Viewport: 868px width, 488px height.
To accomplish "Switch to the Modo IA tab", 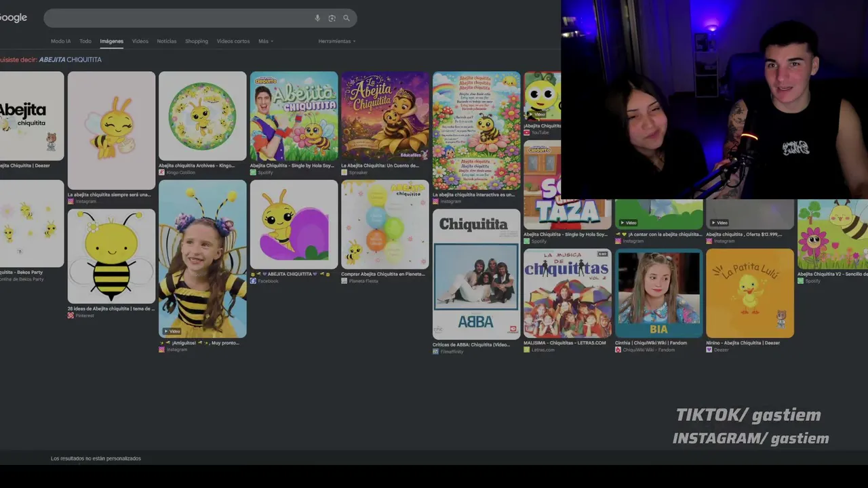I will point(60,41).
